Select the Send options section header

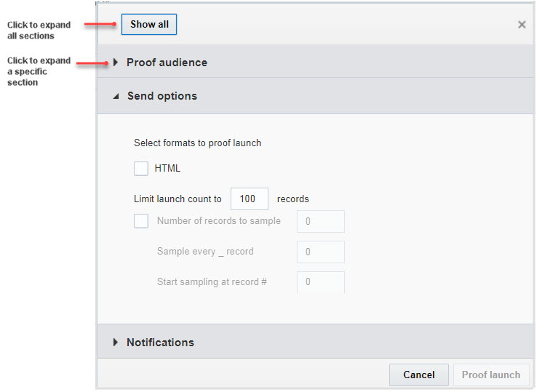162,96
